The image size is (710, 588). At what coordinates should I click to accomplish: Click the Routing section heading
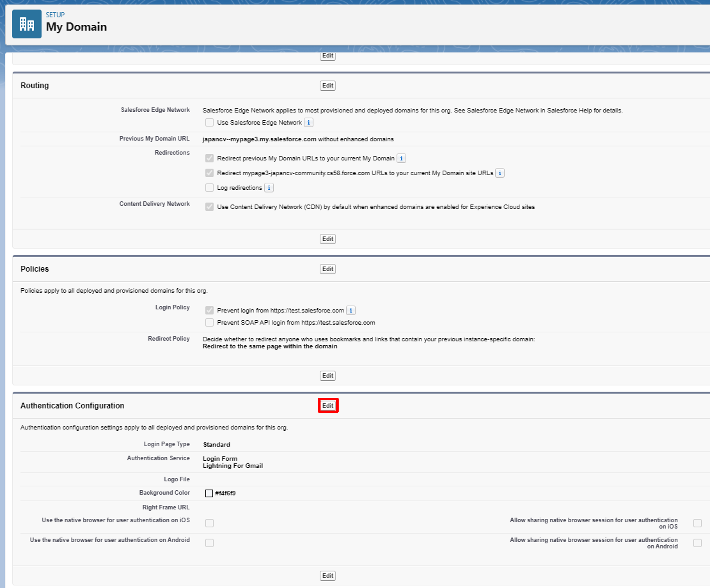[34, 86]
